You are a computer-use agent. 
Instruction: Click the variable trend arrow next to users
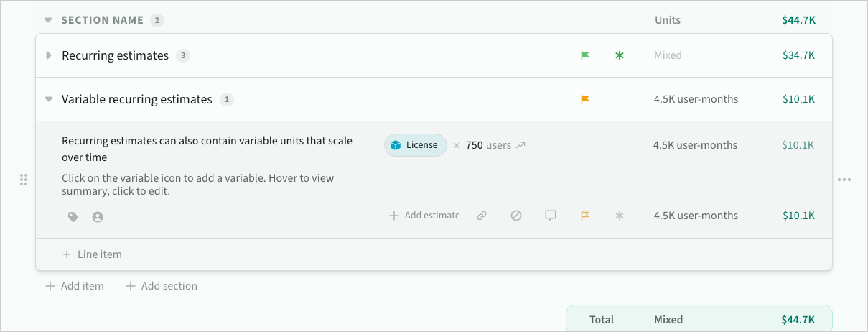(521, 145)
